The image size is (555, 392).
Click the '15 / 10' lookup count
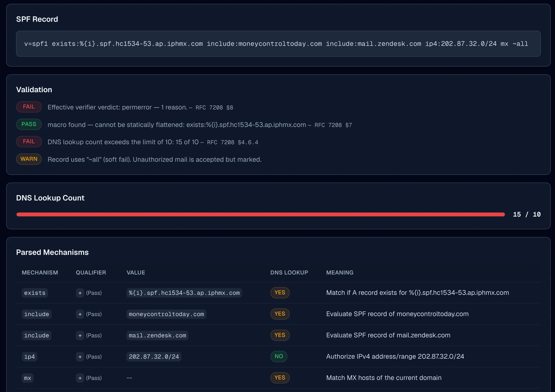pyautogui.click(x=527, y=214)
